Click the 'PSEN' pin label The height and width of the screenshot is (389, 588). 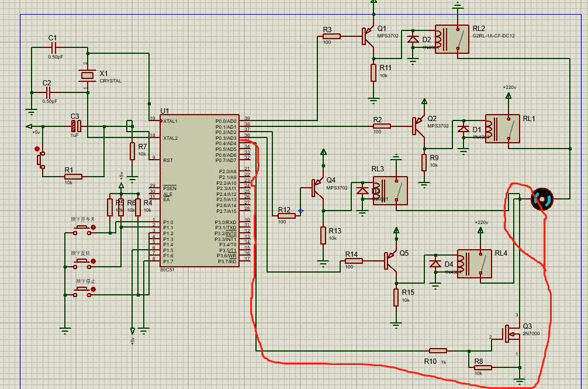[x=170, y=188]
